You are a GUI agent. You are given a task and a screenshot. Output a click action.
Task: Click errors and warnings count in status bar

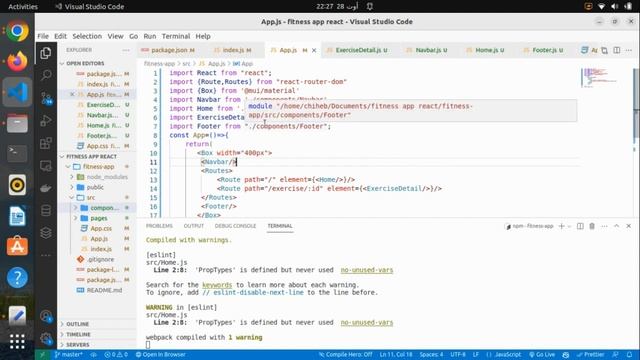[116, 355]
